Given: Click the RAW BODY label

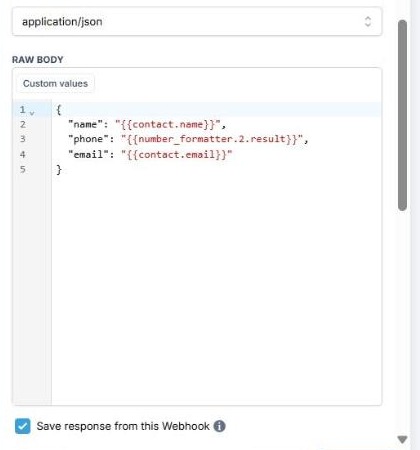Looking at the screenshot, I should (x=38, y=60).
